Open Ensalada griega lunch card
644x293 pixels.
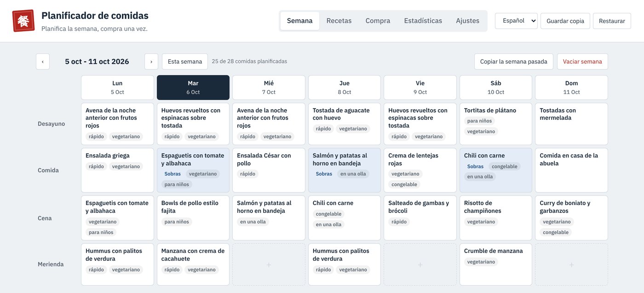tap(117, 170)
